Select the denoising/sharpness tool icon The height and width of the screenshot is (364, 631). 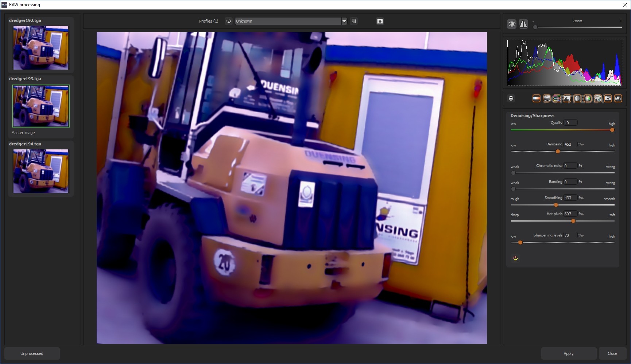(547, 98)
